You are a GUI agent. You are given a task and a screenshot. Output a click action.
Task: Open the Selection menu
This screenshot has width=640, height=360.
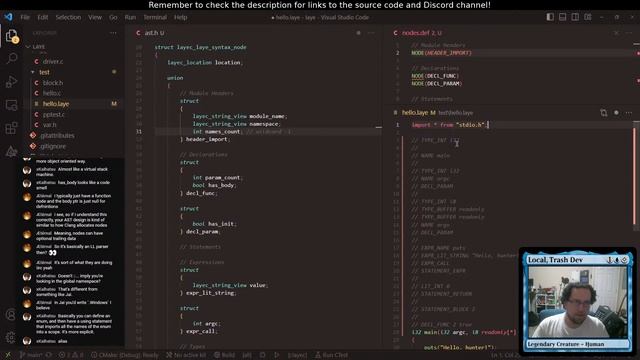pos(68,17)
